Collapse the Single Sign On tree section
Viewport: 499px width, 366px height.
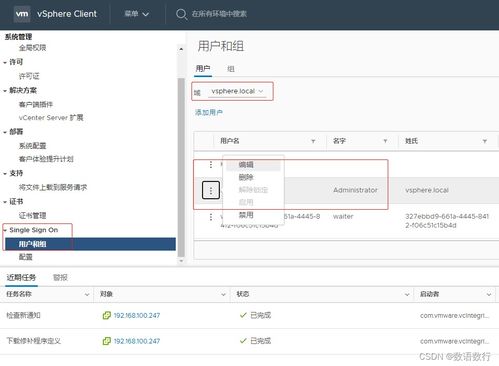coord(5,230)
